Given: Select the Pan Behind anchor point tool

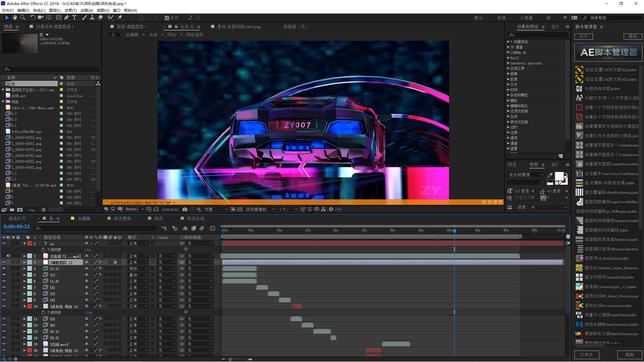Looking at the screenshot, I should (x=49, y=17).
